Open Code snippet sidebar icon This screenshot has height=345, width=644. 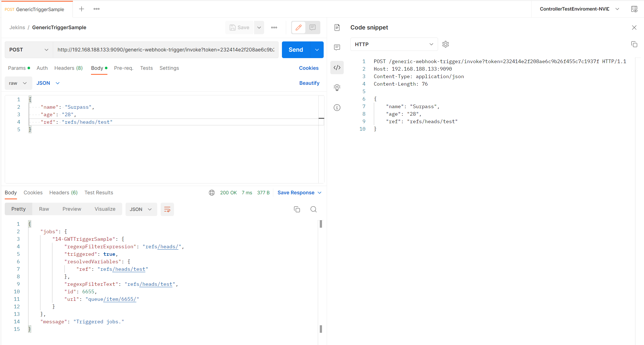337,68
